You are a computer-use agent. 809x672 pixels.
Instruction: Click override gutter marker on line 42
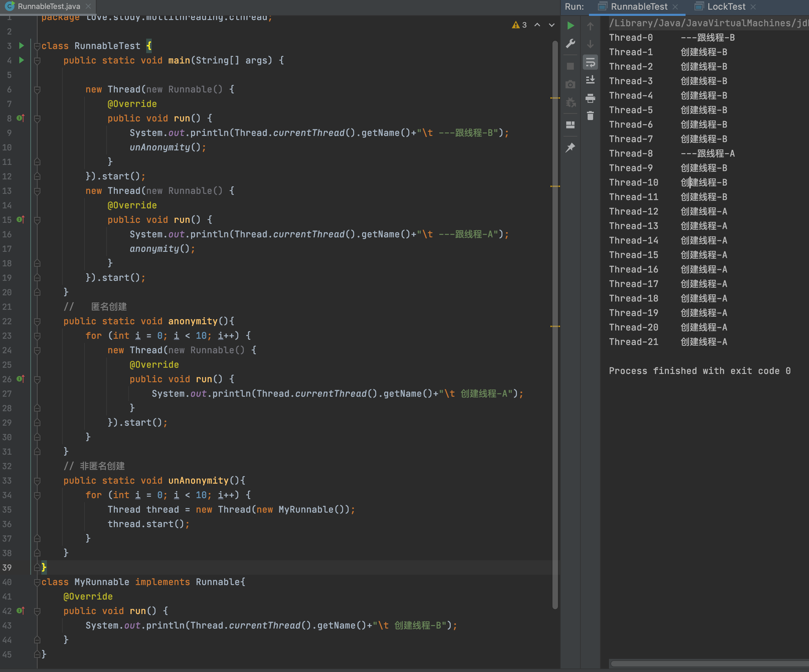tap(21, 611)
